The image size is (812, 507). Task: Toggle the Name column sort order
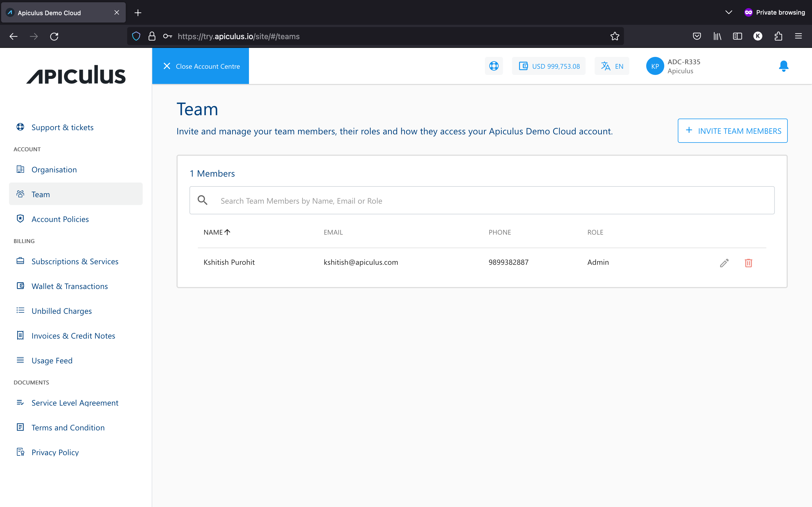click(x=217, y=232)
